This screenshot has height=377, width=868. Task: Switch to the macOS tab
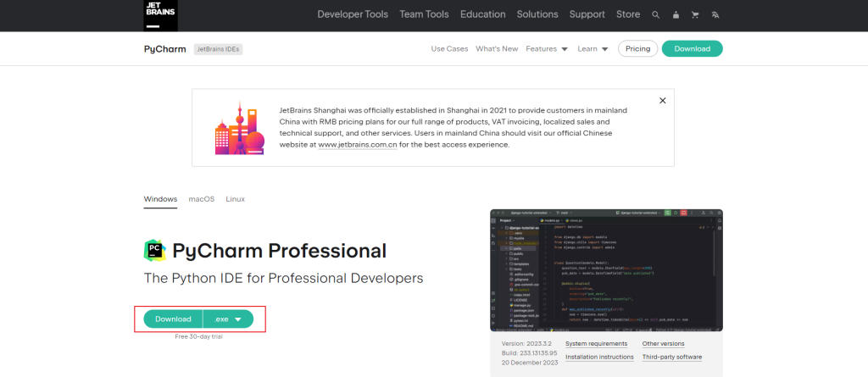[201, 199]
